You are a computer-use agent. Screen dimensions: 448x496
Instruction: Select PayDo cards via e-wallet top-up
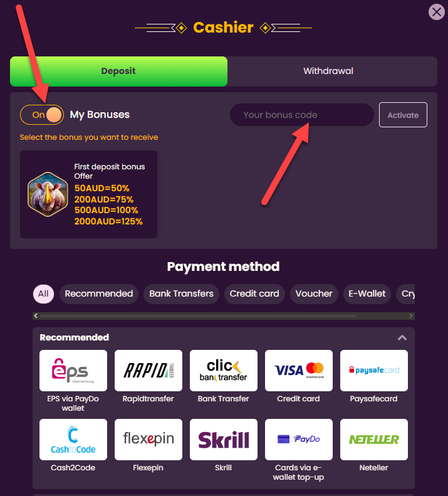point(299,440)
